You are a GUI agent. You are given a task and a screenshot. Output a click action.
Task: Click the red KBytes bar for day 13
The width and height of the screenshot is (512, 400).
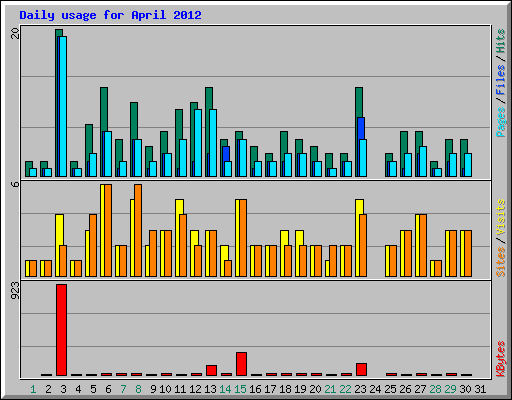(211, 370)
